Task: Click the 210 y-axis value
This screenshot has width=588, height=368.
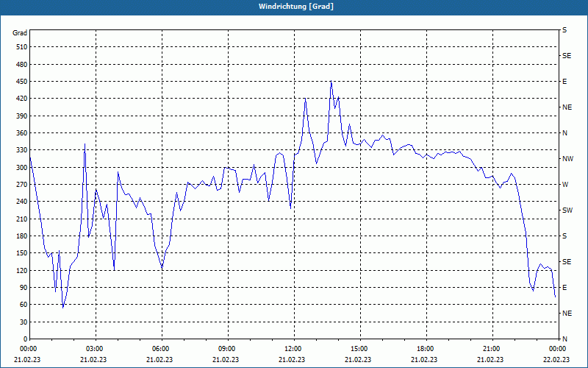Action: [22, 219]
